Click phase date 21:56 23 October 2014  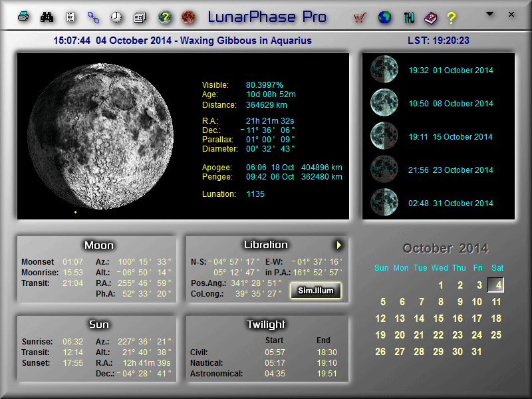(x=451, y=170)
